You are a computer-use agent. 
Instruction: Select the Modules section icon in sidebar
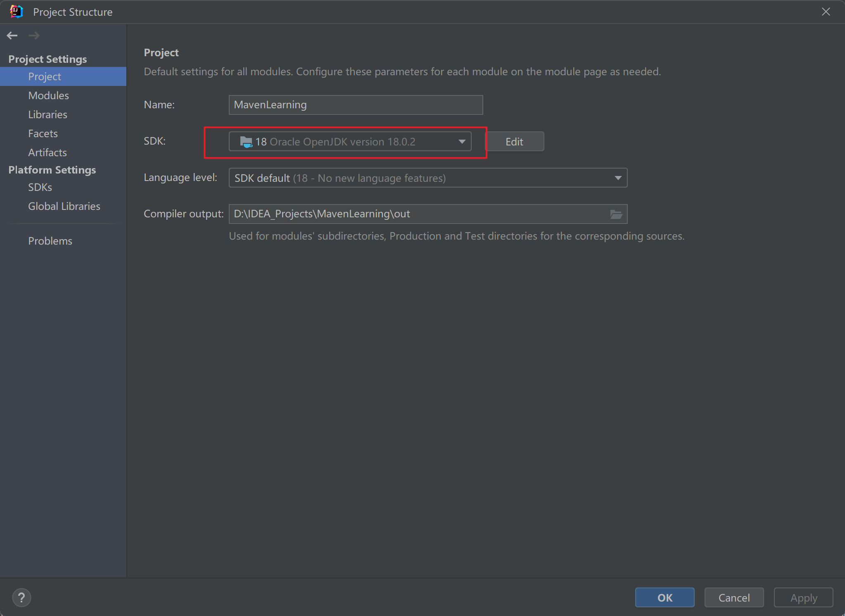pos(49,95)
